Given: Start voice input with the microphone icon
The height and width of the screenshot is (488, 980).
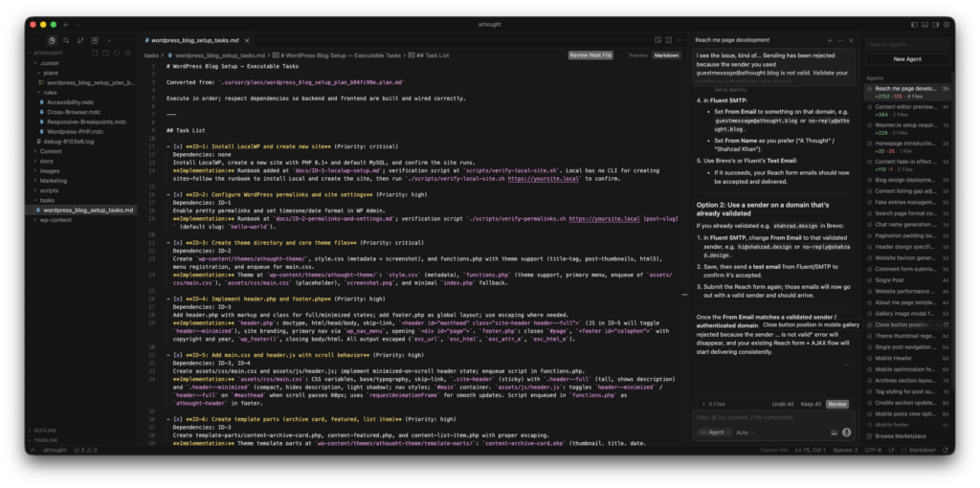Looking at the screenshot, I should pyautogui.click(x=846, y=433).
